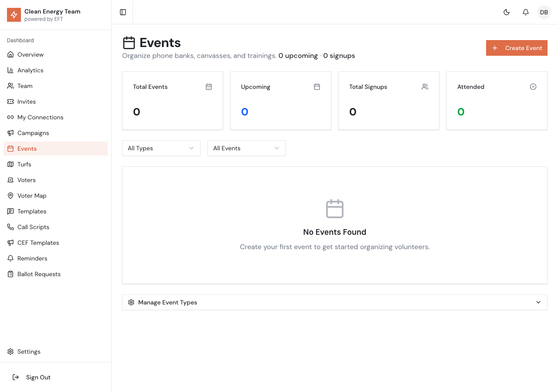Toggle the sidebar panel icon
The image size is (558, 392).
pos(123,12)
